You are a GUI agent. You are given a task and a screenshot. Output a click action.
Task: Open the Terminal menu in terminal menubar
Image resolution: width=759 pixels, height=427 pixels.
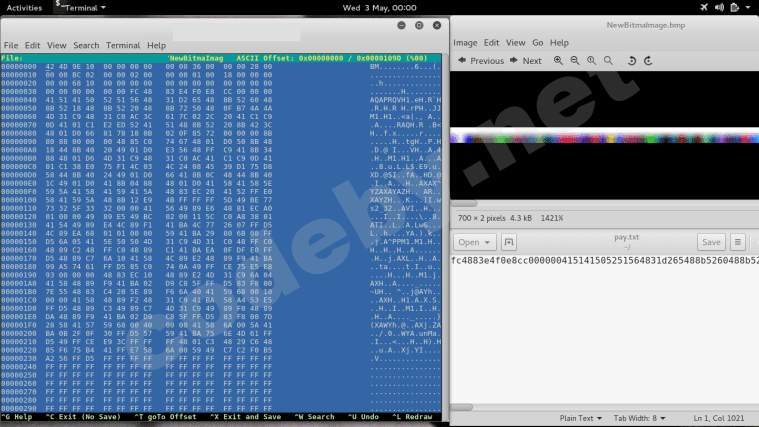click(x=123, y=45)
